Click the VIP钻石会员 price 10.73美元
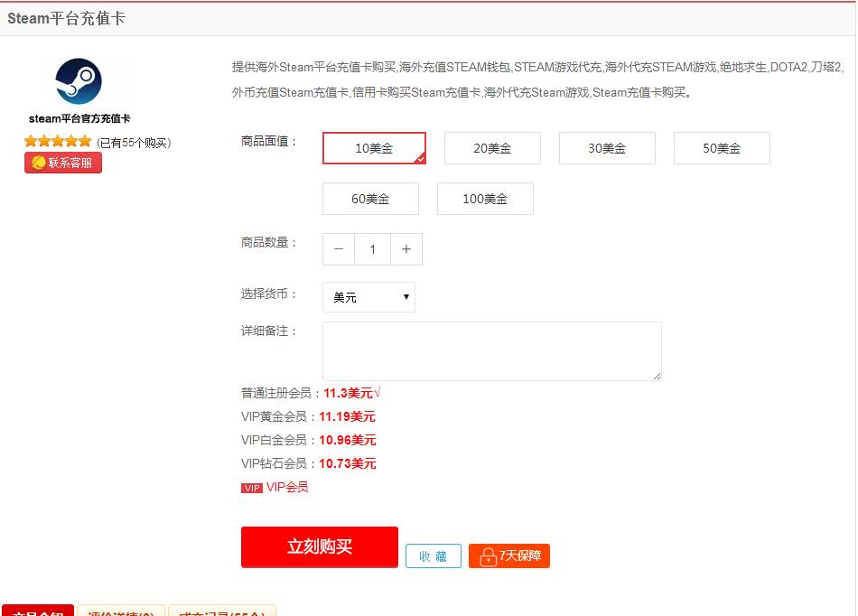 pos(348,463)
